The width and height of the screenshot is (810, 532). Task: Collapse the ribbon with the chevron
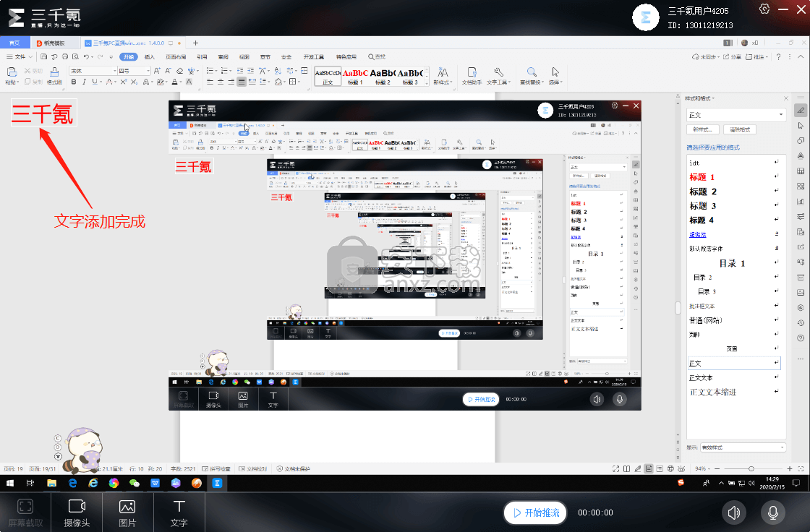tap(801, 57)
